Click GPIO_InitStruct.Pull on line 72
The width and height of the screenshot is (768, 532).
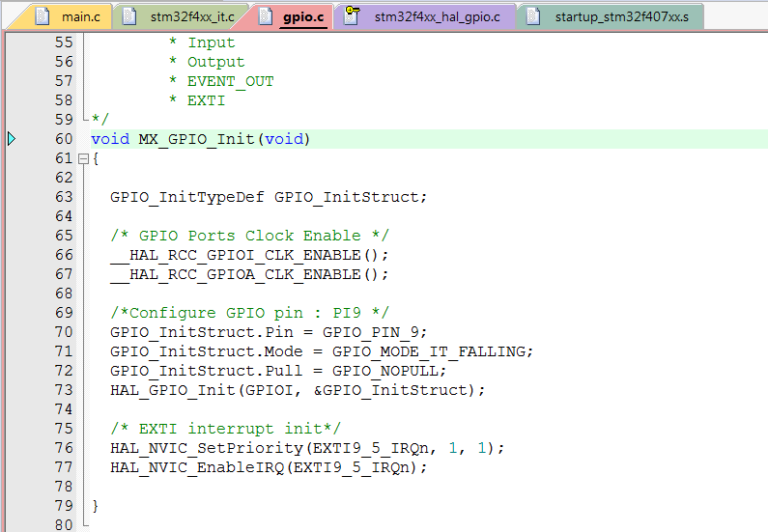click(206, 371)
